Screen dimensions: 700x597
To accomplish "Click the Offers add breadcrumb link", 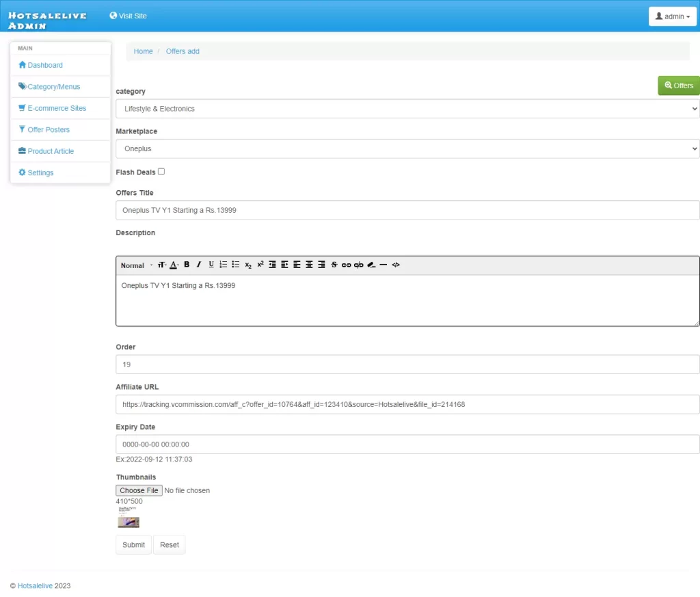I will point(183,51).
